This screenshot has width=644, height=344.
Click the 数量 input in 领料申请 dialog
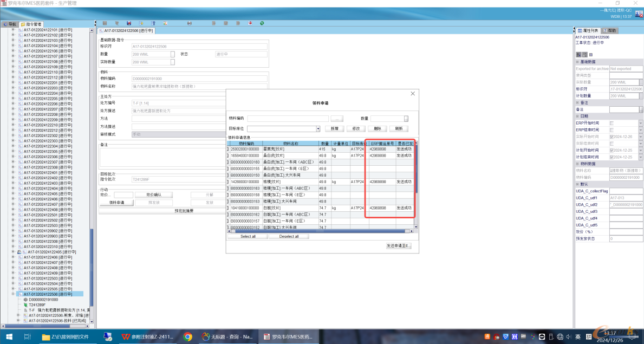[387, 119]
